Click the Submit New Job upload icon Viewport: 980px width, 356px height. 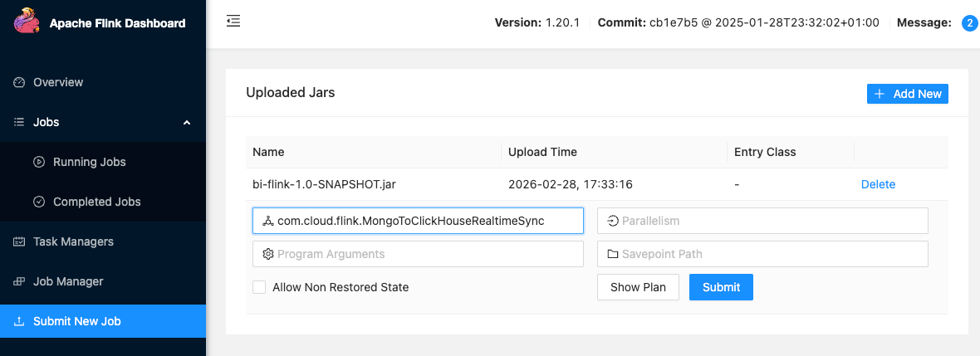pyautogui.click(x=19, y=321)
